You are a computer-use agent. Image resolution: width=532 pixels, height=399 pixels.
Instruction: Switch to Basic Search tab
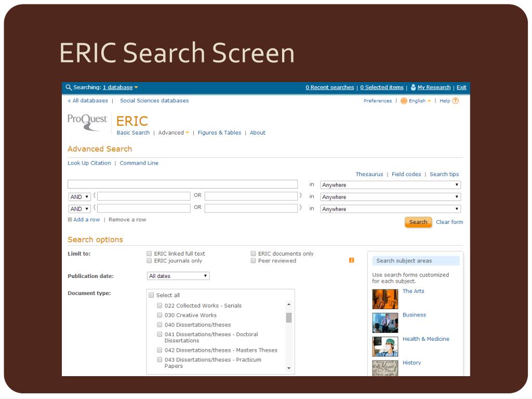tap(133, 133)
